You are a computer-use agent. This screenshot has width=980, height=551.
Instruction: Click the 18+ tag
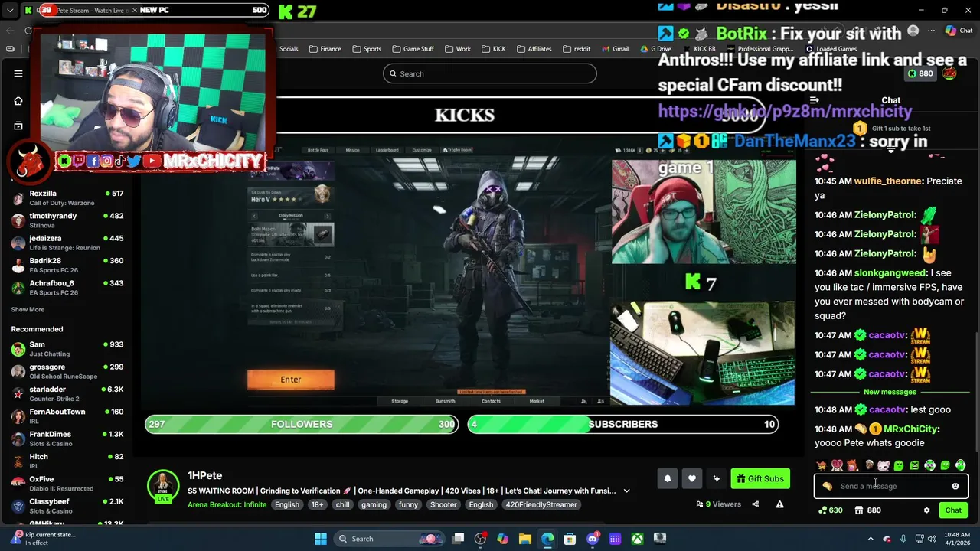click(318, 505)
